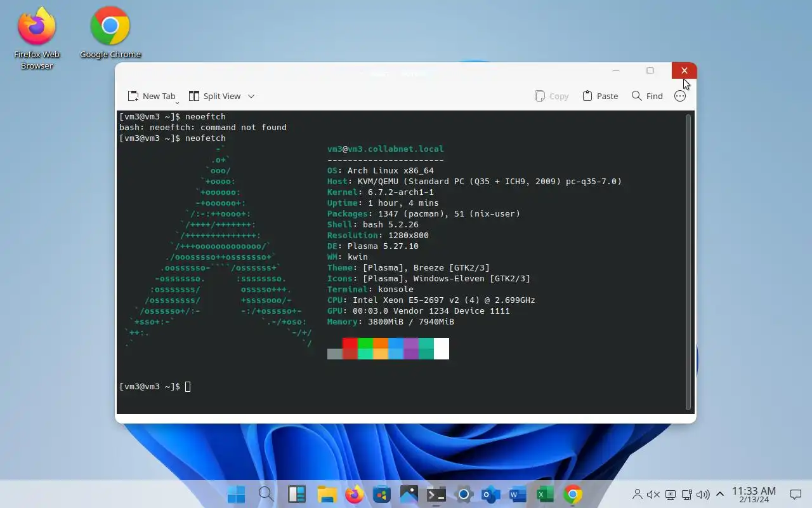Image resolution: width=812 pixels, height=508 pixels.
Task: Click the 'Theme: [Plasma], Breeze' line
Action: [409, 268]
